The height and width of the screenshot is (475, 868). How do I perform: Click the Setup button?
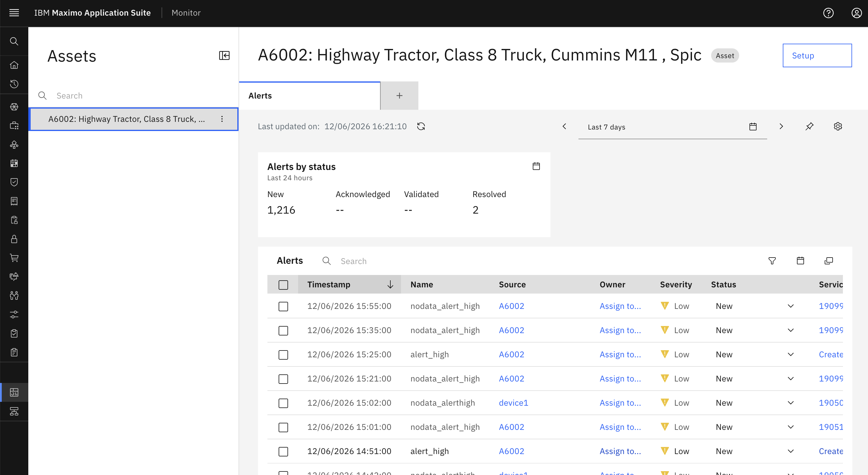817,56
